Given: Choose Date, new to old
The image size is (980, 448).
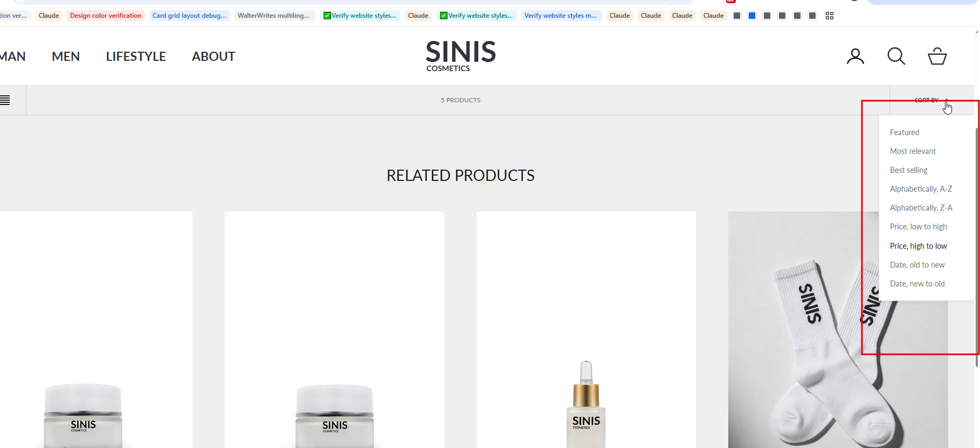Looking at the screenshot, I should click(917, 284).
